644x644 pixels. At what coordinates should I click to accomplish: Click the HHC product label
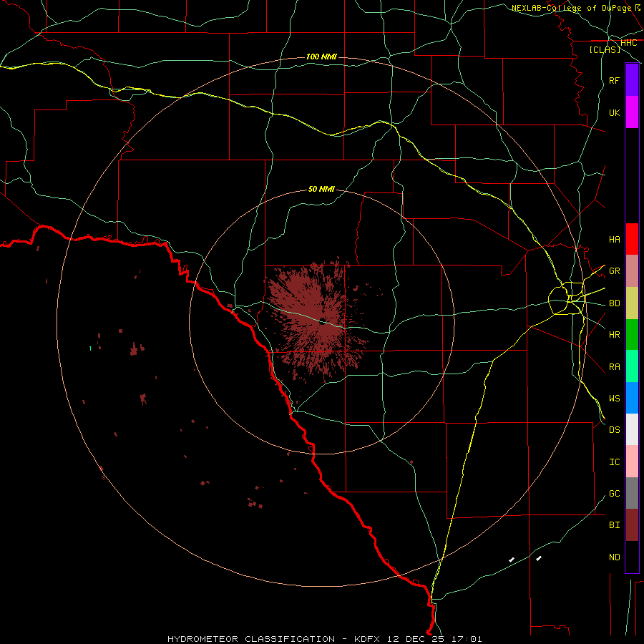pos(628,43)
